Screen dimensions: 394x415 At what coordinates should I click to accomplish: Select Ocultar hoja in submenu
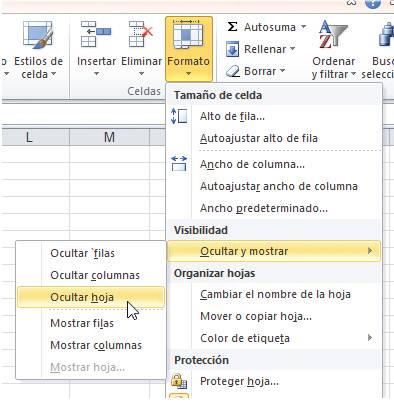(91, 297)
